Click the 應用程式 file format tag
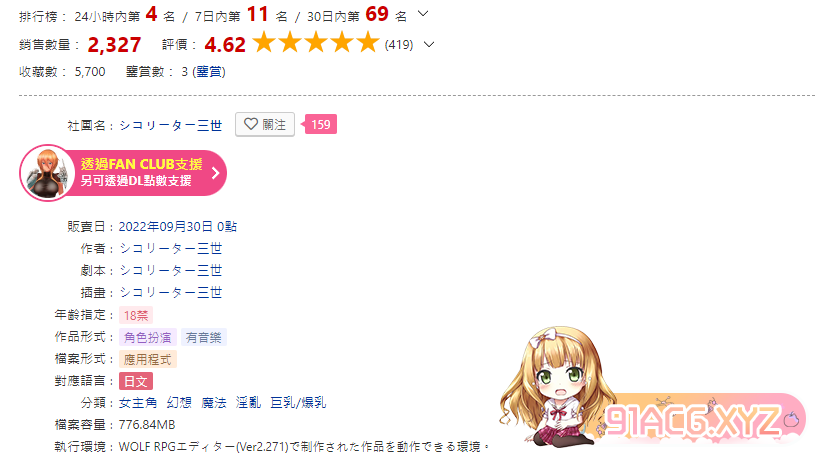Image resolution: width=838 pixels, height=469 pixels. tap(148, 359)
